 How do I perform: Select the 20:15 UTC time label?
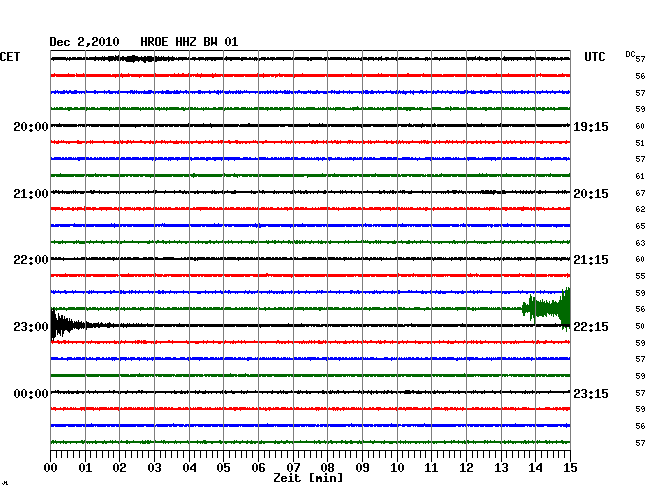point(591,194)
